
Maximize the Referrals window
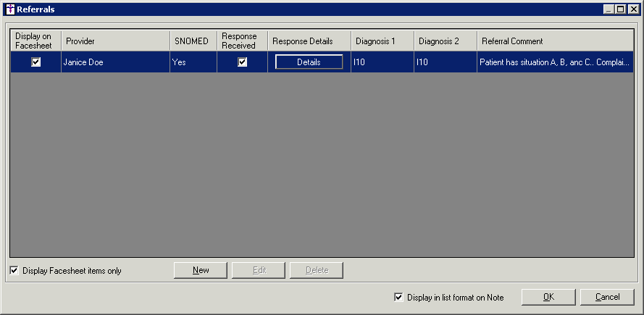621,9
